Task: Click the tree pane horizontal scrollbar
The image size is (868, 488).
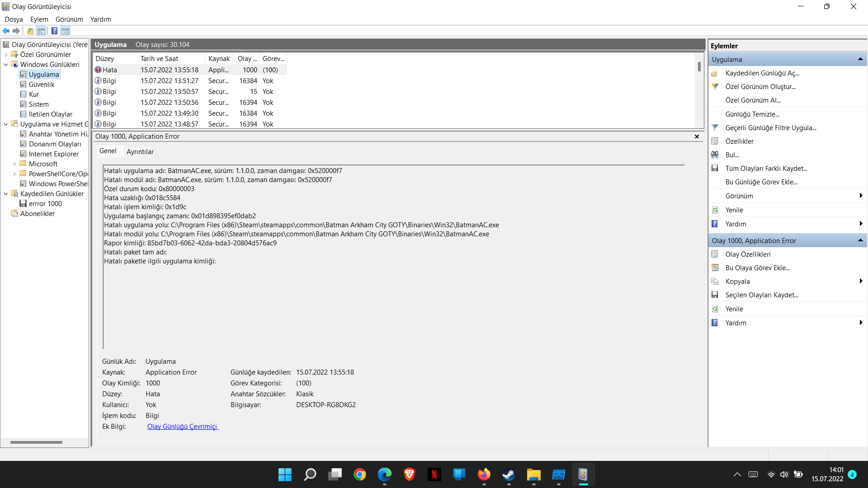Action: 36,442
